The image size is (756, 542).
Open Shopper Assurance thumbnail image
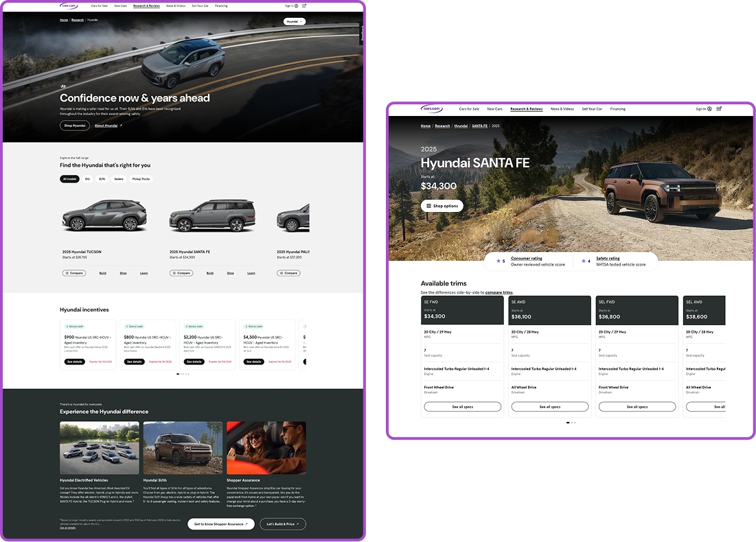266,447
